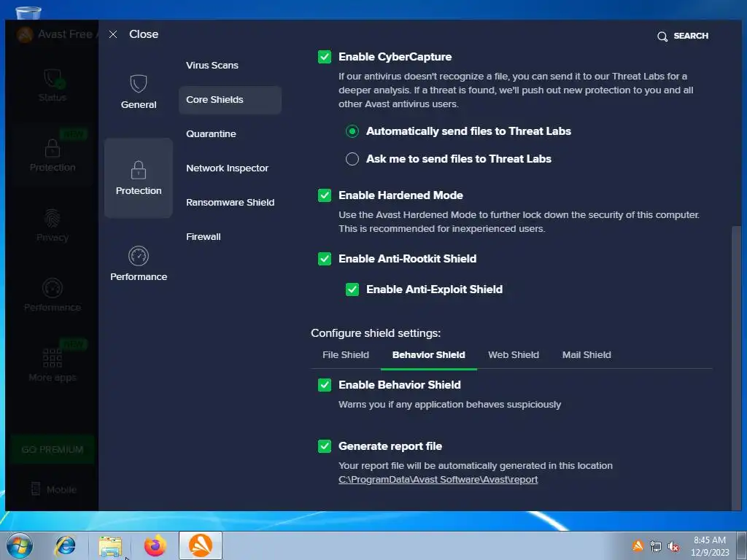Image resolution: width=747 pixels, height=560 pixels.
Task: Open Performance gauge icon category
Action: 139,256
